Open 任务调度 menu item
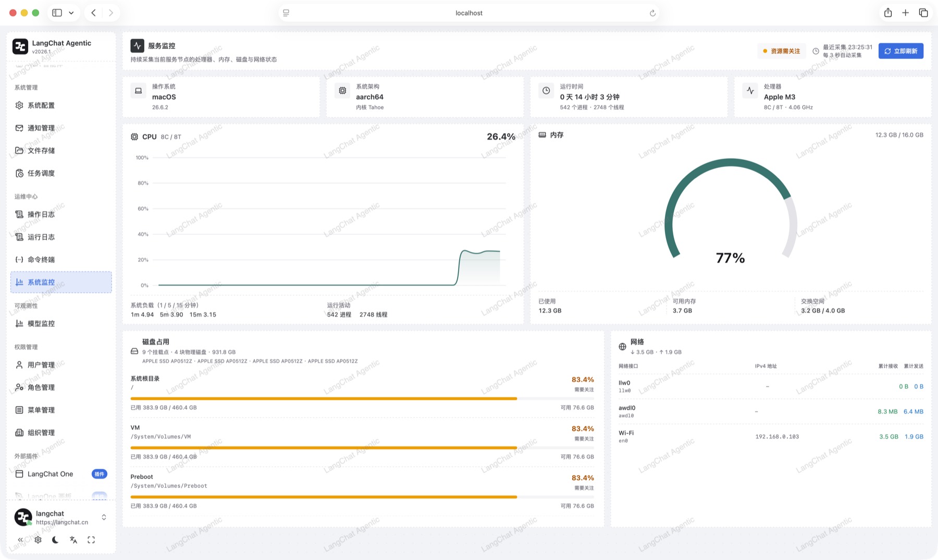The height and width of the screenshot is (560, 938). click(61, 173)
